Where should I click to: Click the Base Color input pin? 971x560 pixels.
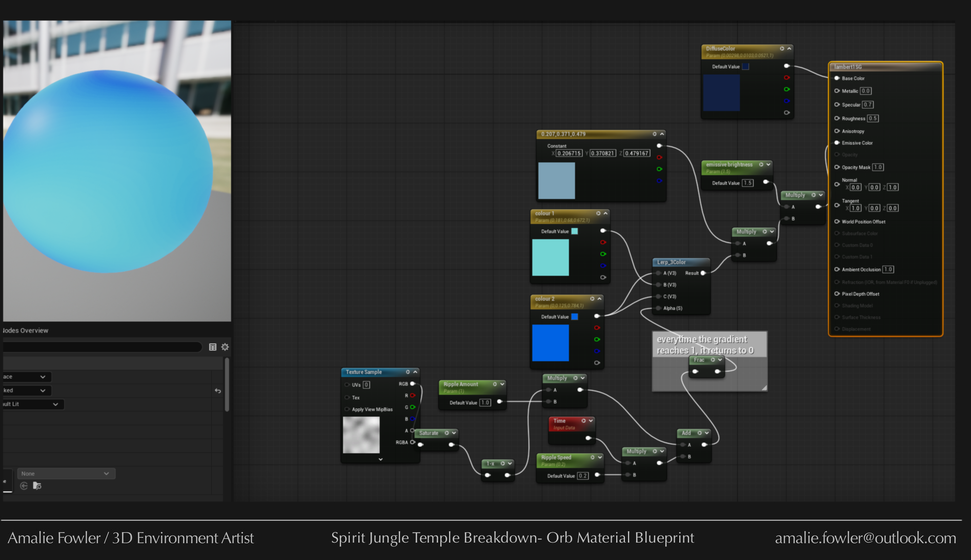(x=837, y=78)
